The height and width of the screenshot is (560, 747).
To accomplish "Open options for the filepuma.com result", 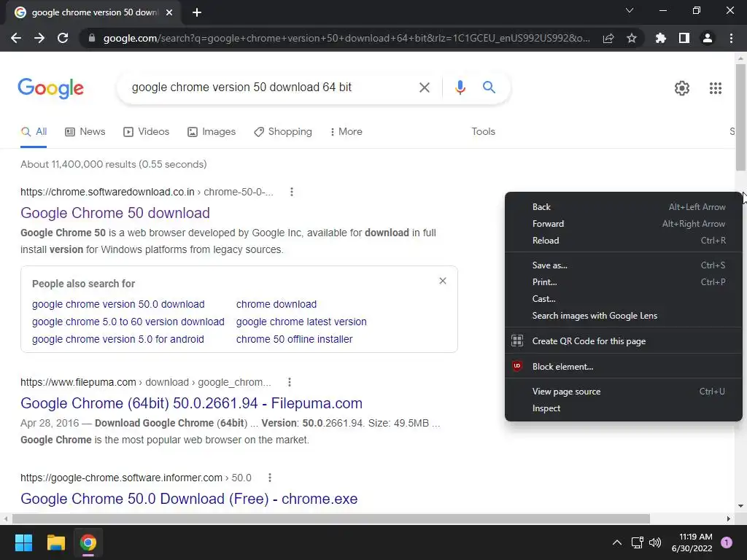I will 289,382.
